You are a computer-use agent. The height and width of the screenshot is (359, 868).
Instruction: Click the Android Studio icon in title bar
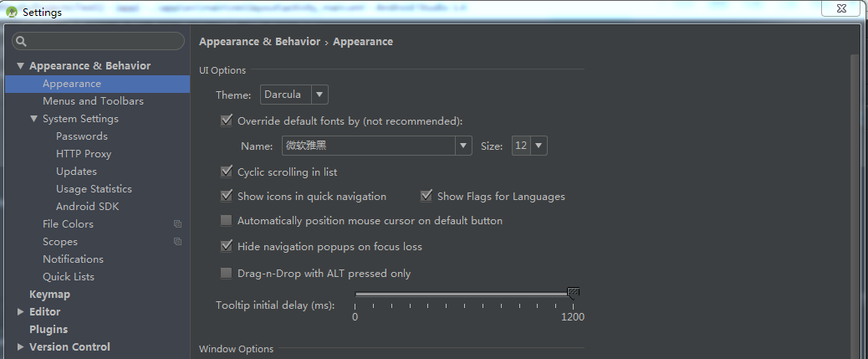12,12
